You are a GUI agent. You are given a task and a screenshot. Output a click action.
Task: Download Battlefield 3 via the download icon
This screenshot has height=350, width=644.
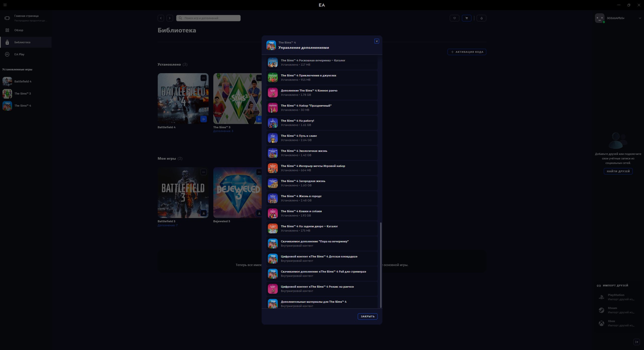204,213
